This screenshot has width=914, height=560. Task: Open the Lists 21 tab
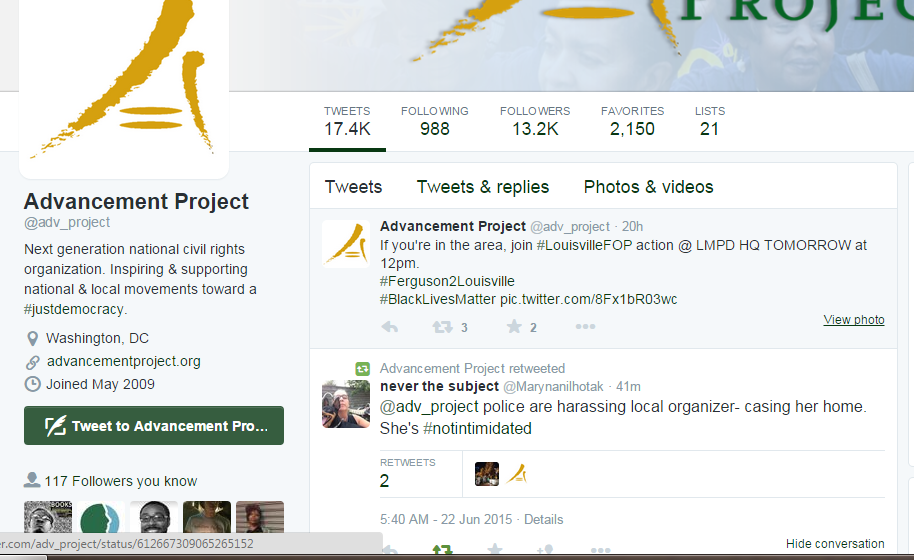coord(710,121)
